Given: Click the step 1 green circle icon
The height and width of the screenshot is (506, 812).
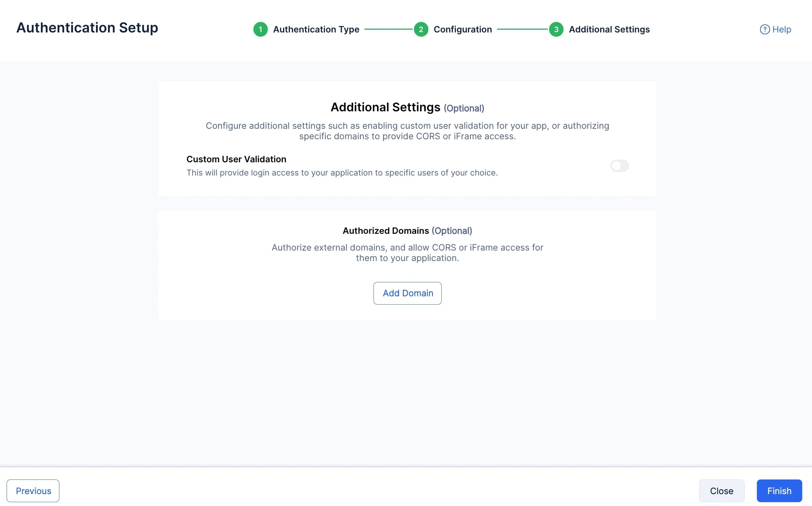Looking at the screenshot, I should (x=260, y=29).
